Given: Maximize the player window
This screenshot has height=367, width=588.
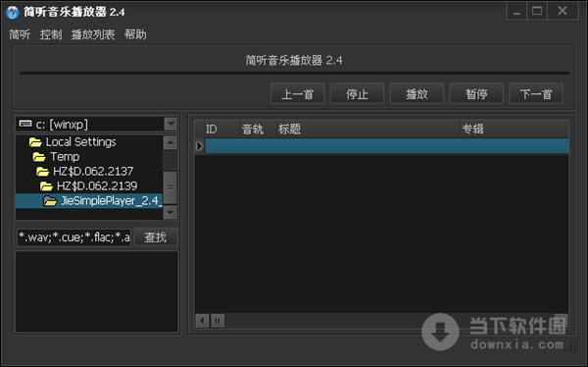Looking at the screenshot, I should click(537, 11).
